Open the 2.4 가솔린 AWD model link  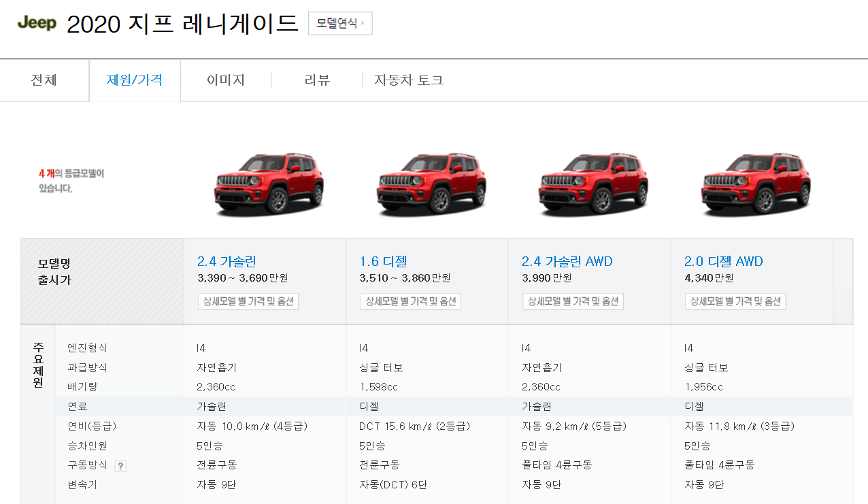pos(567,262)
